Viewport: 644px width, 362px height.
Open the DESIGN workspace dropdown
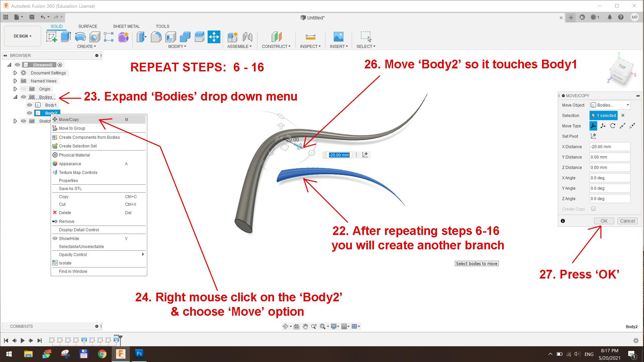[22, 36]
